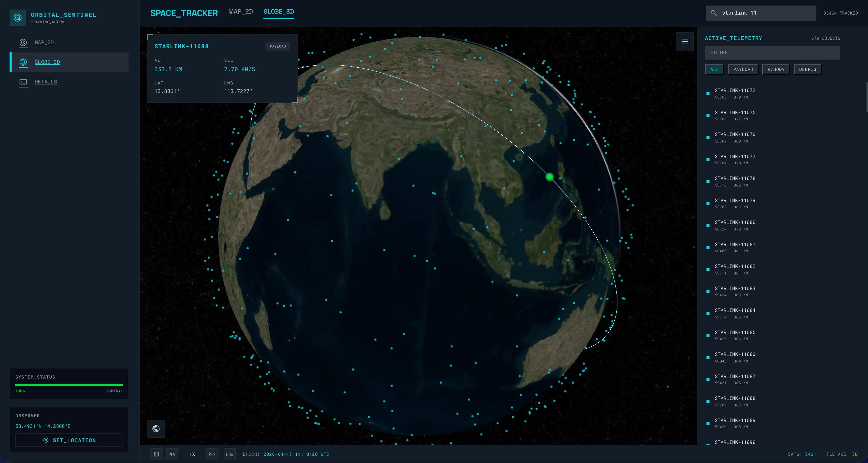Open MAP_2D from the sidebar
This screenshot has height=463, width=868.
69,42
